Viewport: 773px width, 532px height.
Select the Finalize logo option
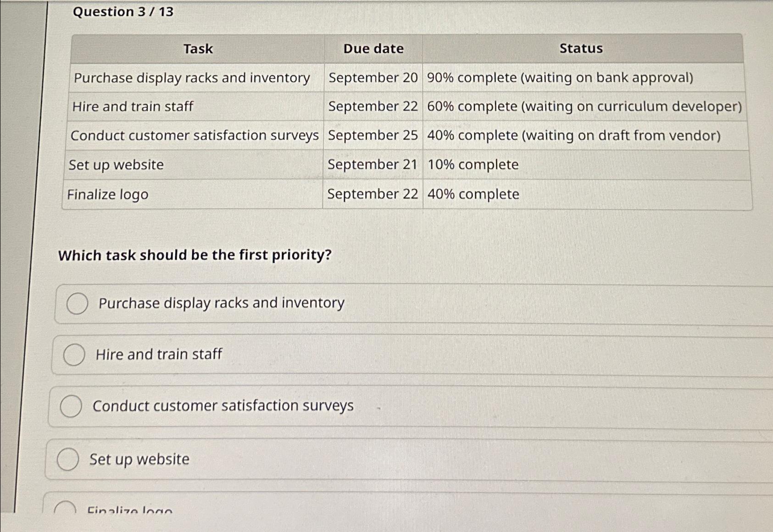click(x=66, y=509)
